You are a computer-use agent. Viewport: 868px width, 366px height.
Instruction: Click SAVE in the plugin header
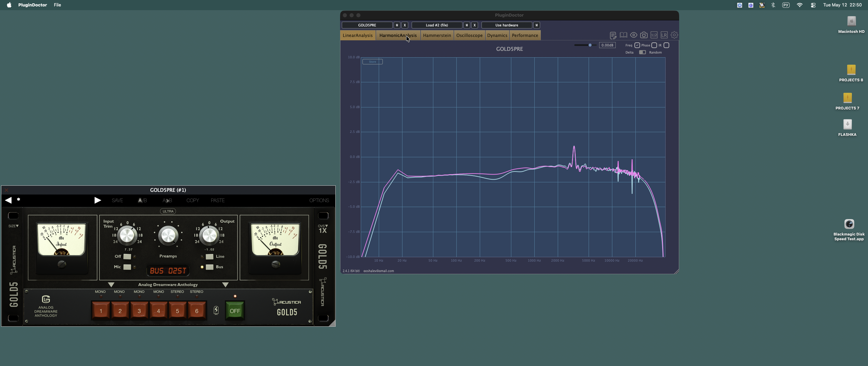117,200
